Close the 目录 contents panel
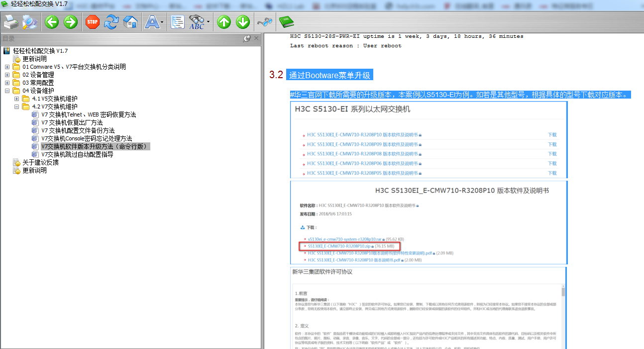Image resolution: width=644 pixels, height=349 pixels. [x=256, y=38]
